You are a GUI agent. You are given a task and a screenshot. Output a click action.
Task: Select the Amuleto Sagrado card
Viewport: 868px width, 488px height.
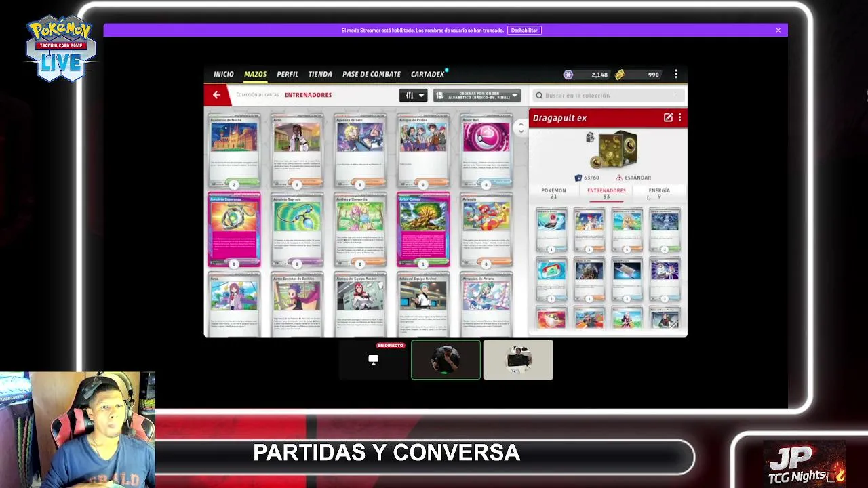tap(297, 230)
